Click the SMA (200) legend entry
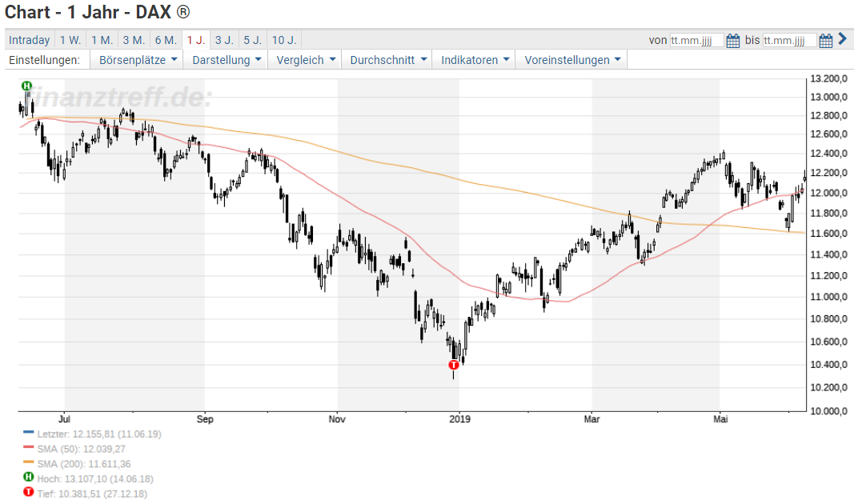 pyautogui.click(x=84, y=464)
